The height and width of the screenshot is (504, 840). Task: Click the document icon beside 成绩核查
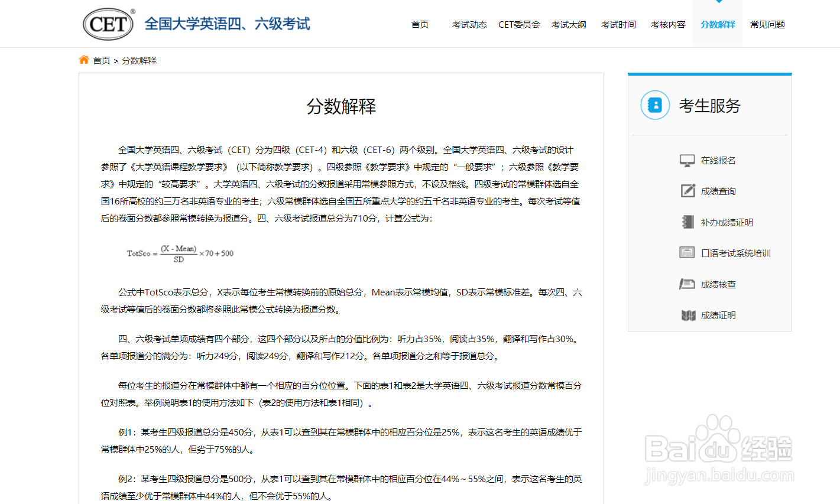click(687, 284)
